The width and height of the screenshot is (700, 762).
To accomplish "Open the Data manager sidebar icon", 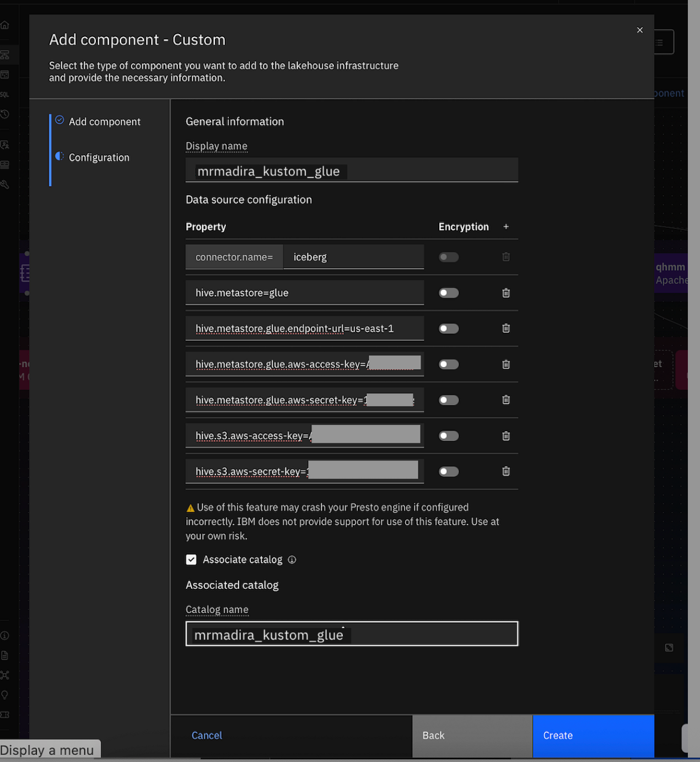I will click(5, 74).
